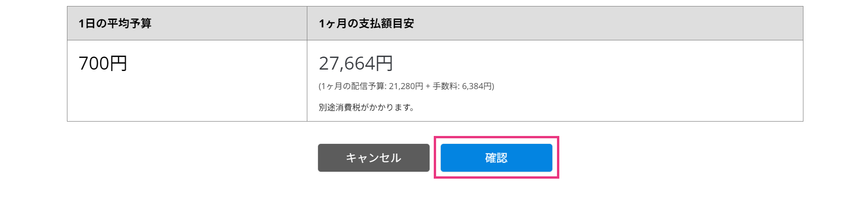This screenshot has height=200, width=868.
Task: Select the 1日の平均予算 column header
Action: click(x=115, y=23)
